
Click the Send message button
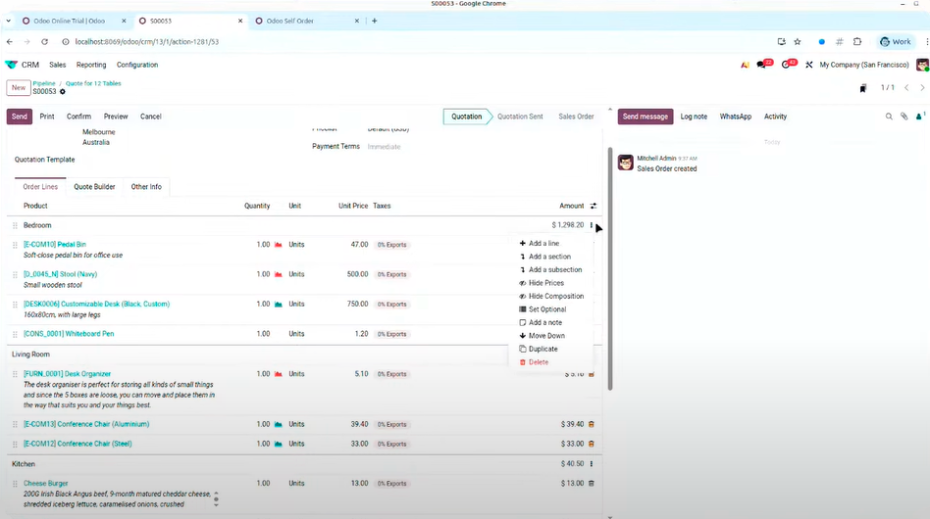[645, 117]
